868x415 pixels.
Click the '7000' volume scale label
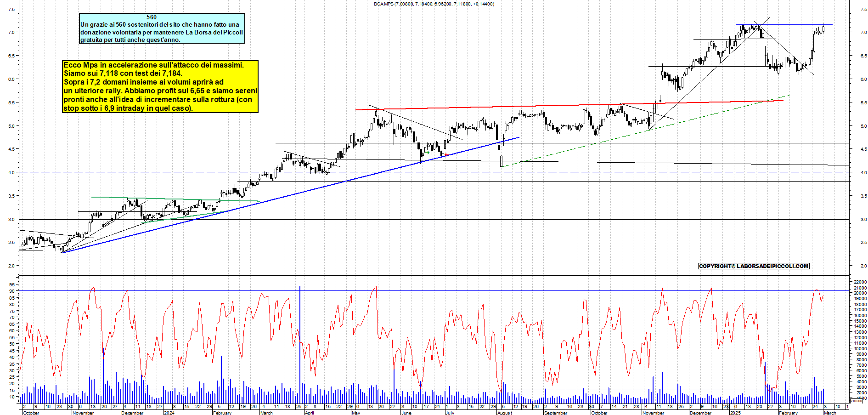tap(861, 365)
